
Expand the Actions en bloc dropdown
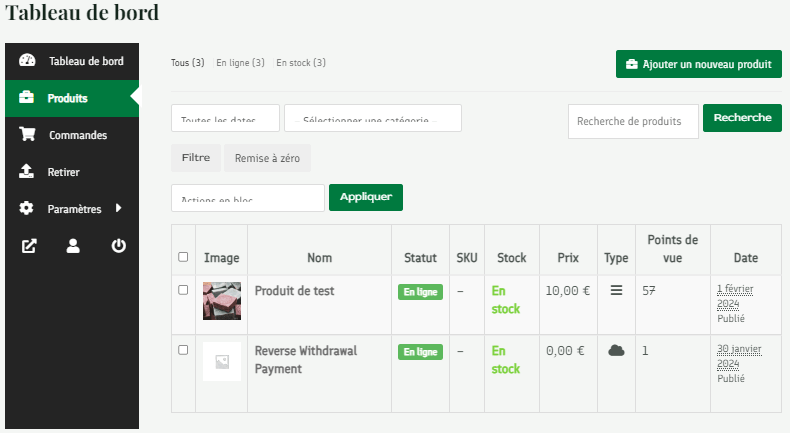click(x=247, y=198)
